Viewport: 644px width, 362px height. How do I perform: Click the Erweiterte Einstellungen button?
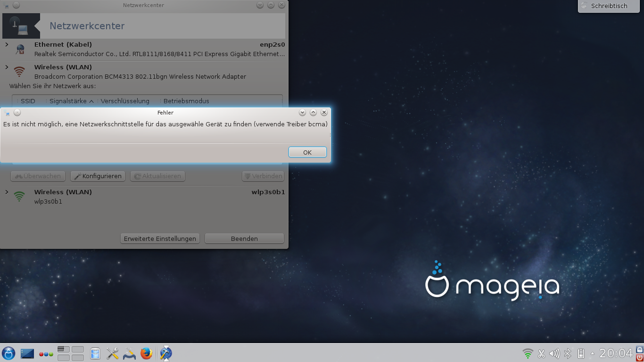click(160, 239)
